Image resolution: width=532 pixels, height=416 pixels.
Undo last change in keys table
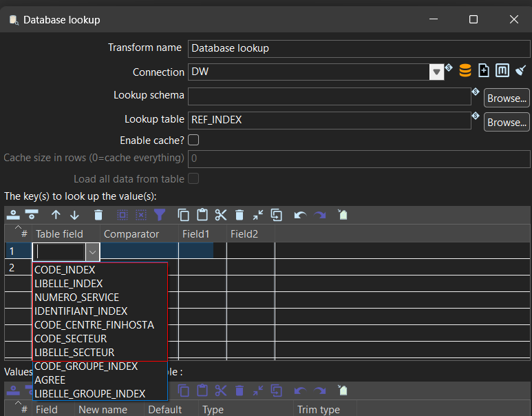pos(300,215)
